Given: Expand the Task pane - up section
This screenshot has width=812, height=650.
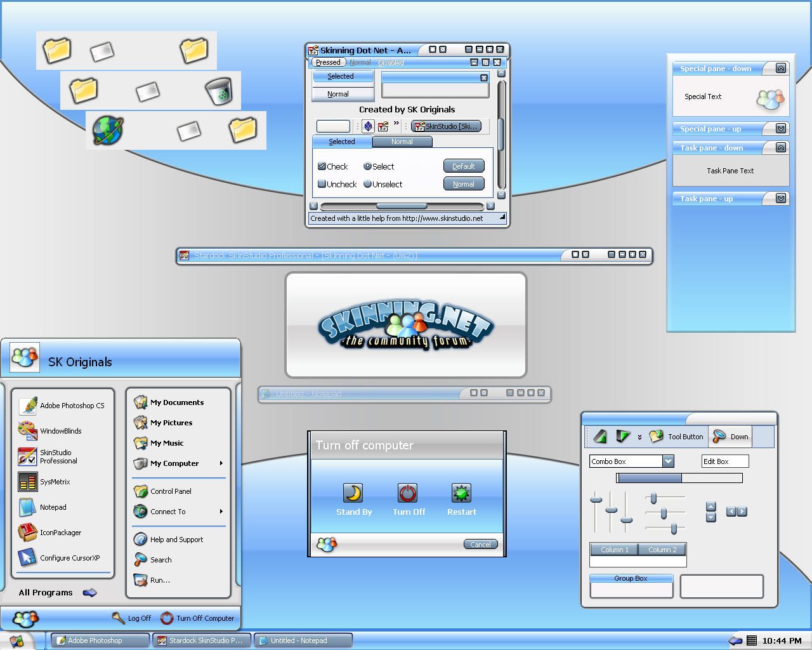Looking at the screenshot, I should pyautogui.click(x=781, y=199).
